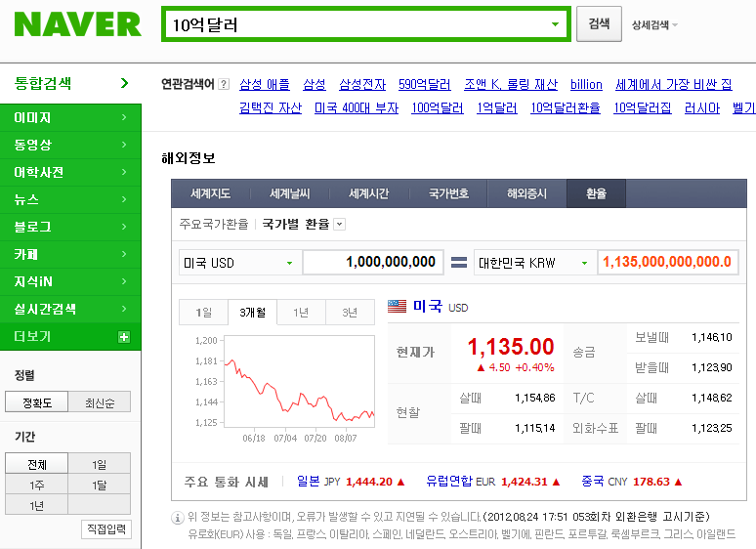This screenshot has width=756, height=549.
Task: Open the related-search help question mark icon
Action: point(224,84)
